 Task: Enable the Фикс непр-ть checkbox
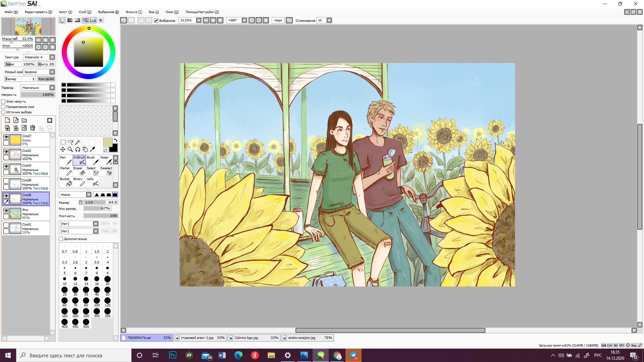coord(3,101)
